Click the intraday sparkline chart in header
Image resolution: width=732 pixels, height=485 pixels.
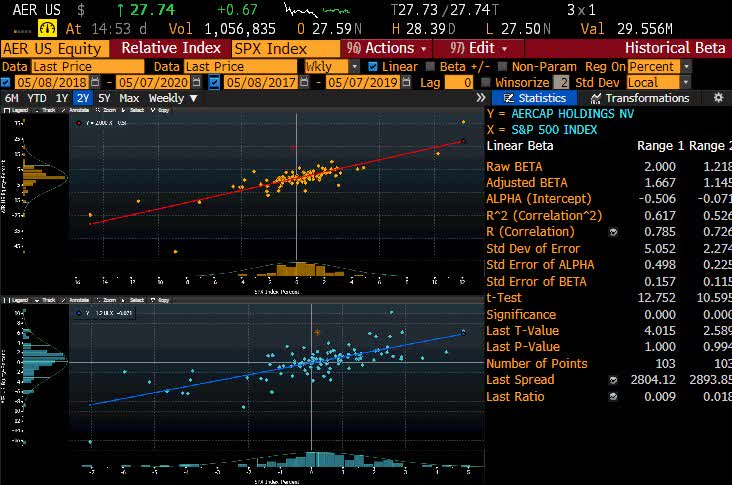(x=317, y=10)
